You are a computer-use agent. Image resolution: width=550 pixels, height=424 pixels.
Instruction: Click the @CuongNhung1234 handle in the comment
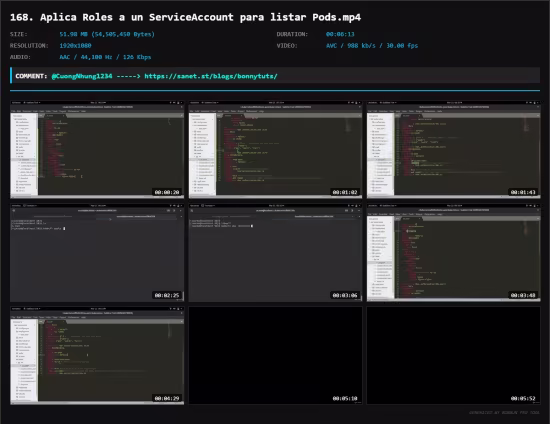[x=82, y=76]
